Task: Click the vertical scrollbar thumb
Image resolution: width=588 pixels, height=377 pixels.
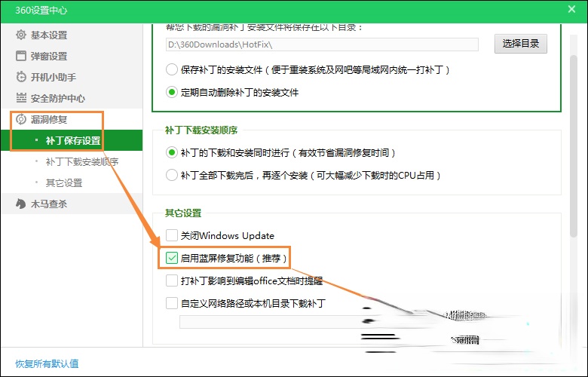Action: click(573, 146)
